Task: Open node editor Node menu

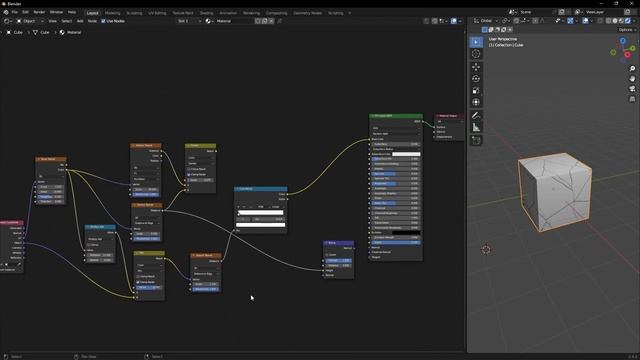Action: pyautogui.click(x=92, y=21)
